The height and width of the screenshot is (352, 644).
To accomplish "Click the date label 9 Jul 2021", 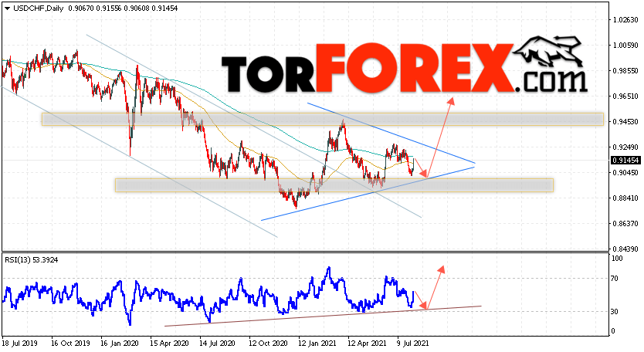I will [x=412, y=343].
